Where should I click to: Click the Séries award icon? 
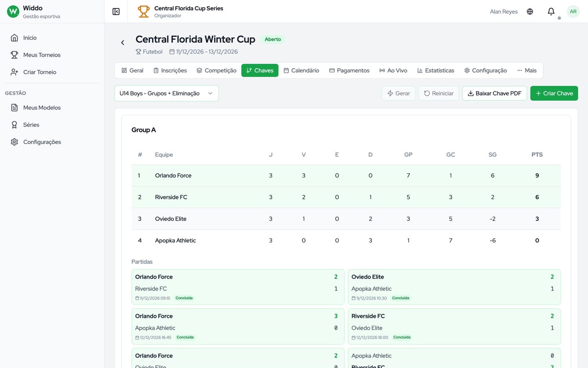(14, 125)
